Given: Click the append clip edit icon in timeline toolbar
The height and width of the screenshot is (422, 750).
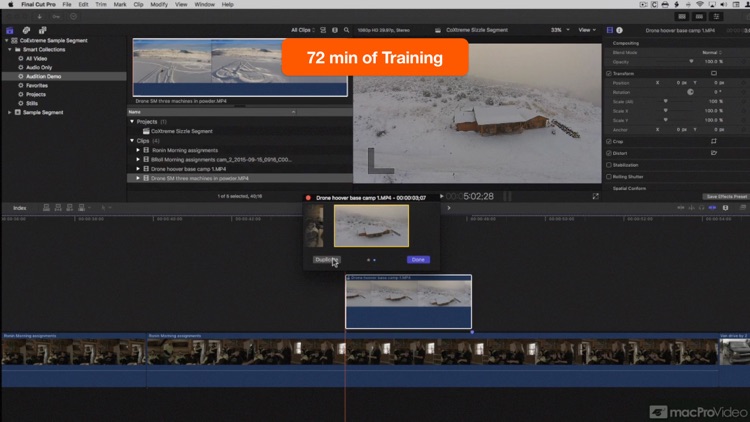Looking at the screenshot, I should click(x=70, y=208).
